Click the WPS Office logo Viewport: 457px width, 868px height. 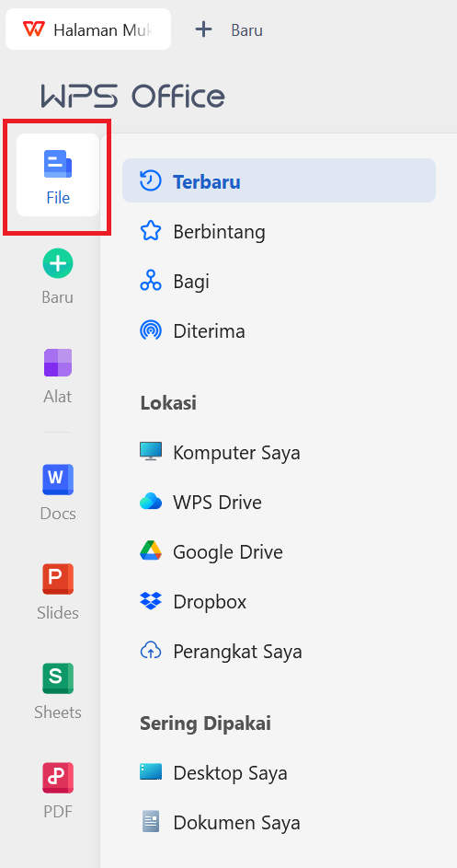(x=132, y=97)
